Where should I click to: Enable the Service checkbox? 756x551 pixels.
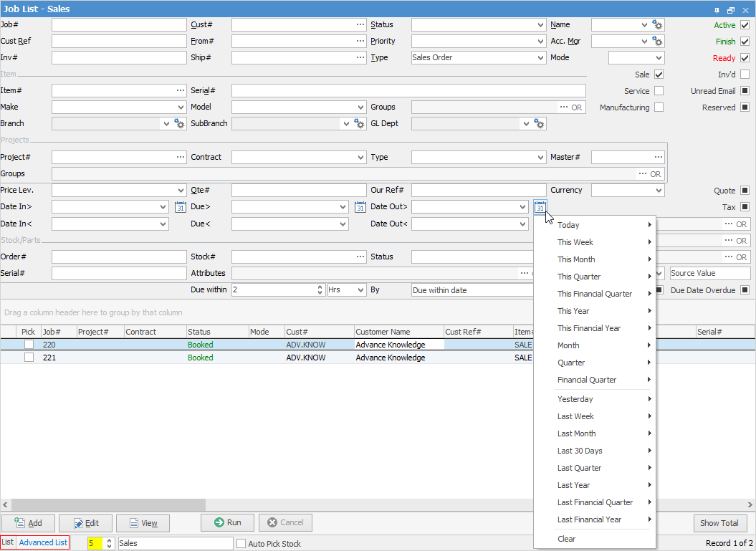659,91
